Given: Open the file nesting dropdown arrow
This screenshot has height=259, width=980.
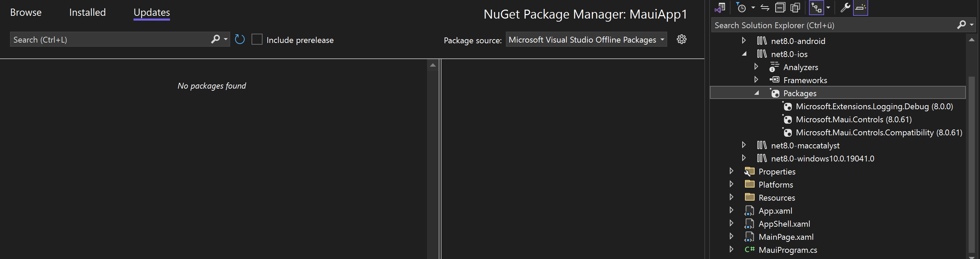Looking at the screenshot, I should pos(828,8).
